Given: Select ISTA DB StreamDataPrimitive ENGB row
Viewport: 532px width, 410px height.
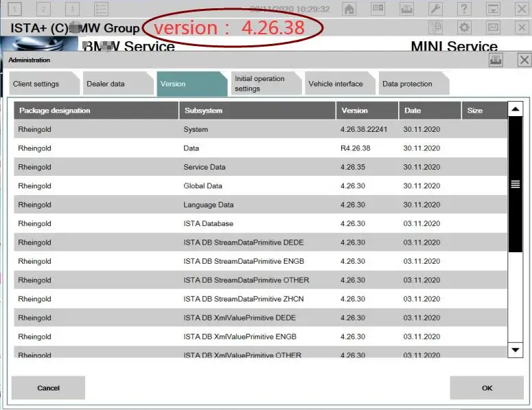Looking at the screenshot, I should (x=260, y=261).
